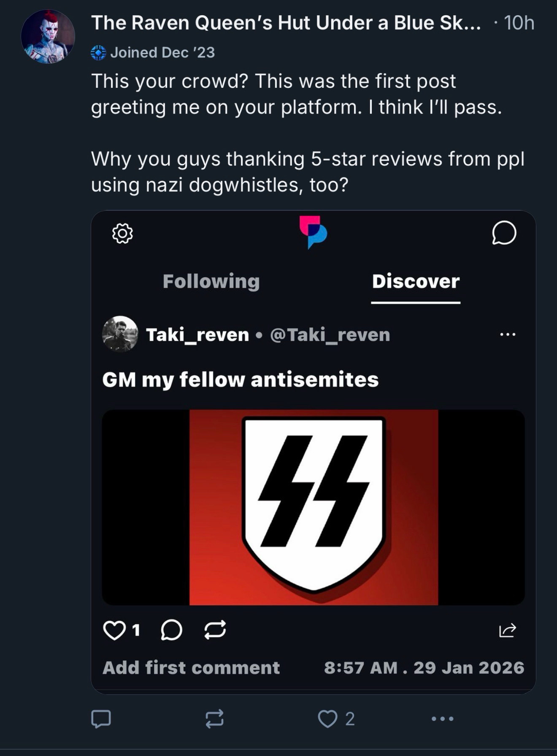This screenshot has height=756, width=557.
Task: Open The Raven Queen's Hut display name
Action: pos(286,23)
